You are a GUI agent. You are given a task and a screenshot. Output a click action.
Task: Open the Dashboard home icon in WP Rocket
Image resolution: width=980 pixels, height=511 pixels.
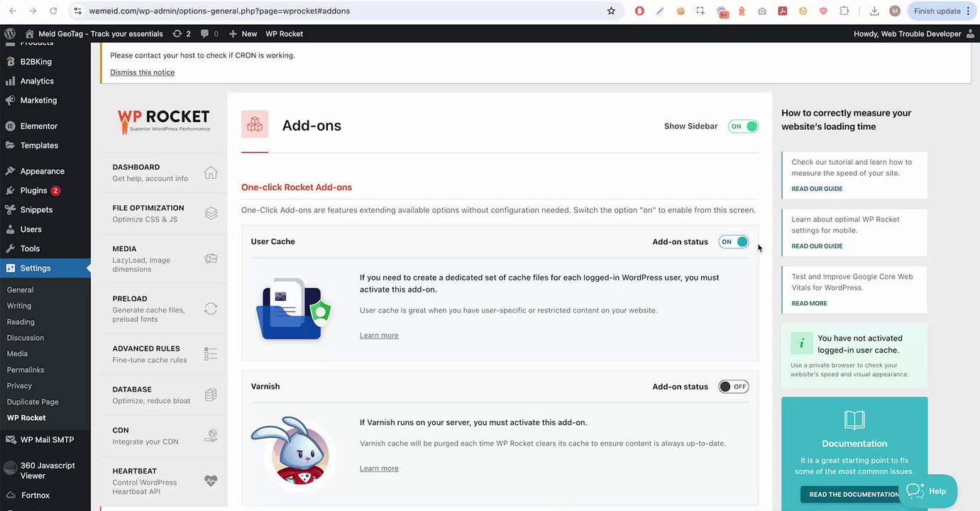[x=211, y=172]
